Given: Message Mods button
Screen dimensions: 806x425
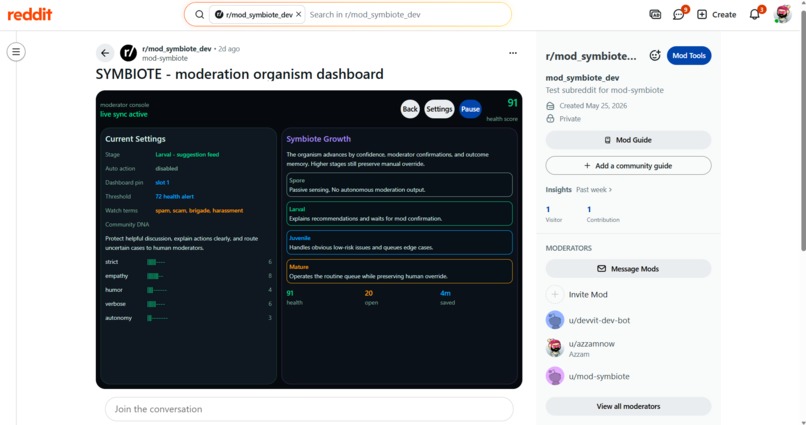Looking at the screenshot, I should click(628, 269).
